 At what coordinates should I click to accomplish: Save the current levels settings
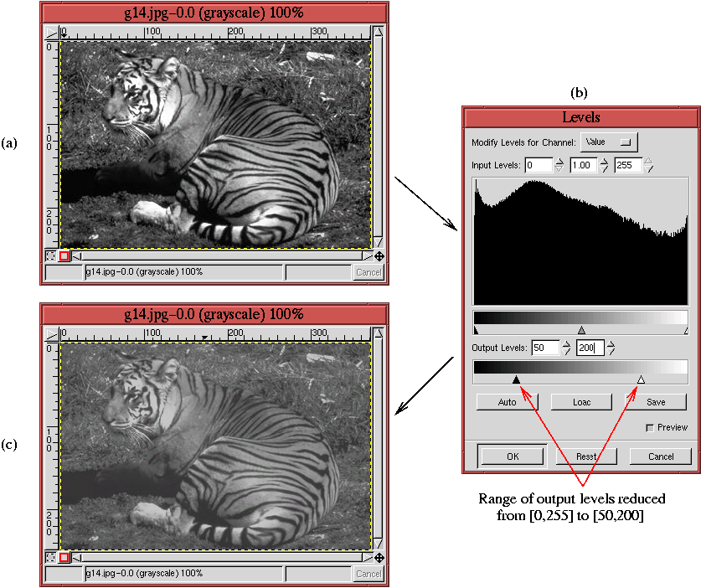[657, 401]
